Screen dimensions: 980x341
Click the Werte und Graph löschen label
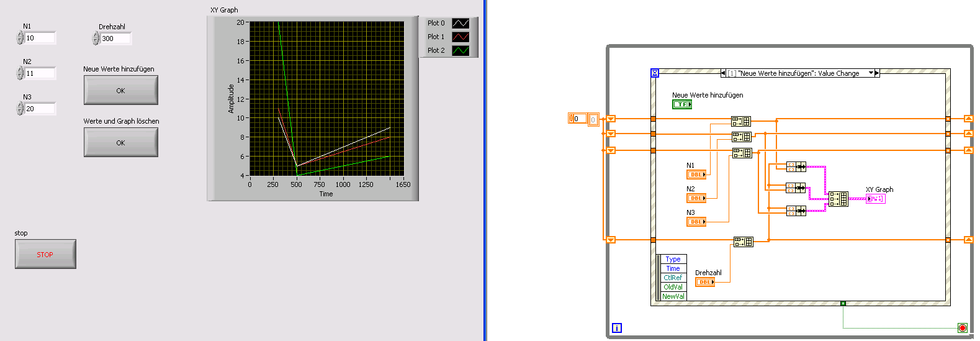pyautogui.click(x=122, y=121)
